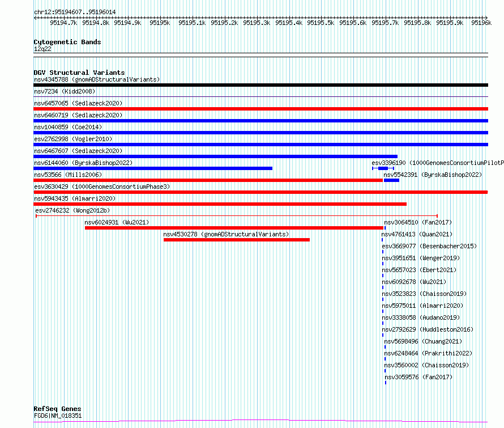
Task: Click the 95194.7k ruler position
Action: click(x=63, y=23)
